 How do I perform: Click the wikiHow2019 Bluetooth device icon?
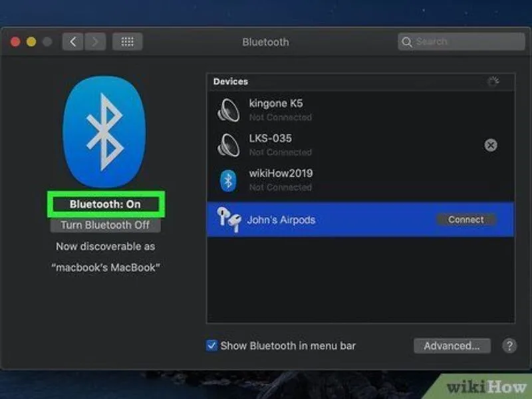[228, 180]
